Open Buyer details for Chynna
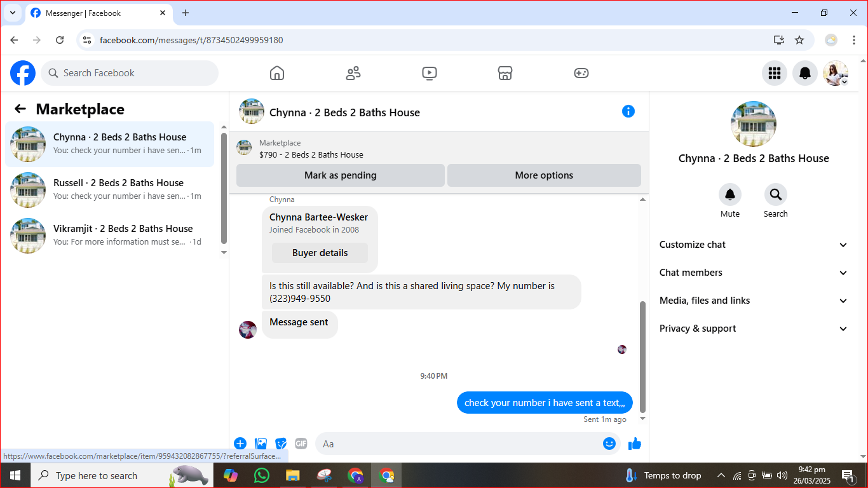This screenshot has width=868, height=488. [x=320, y=253]
